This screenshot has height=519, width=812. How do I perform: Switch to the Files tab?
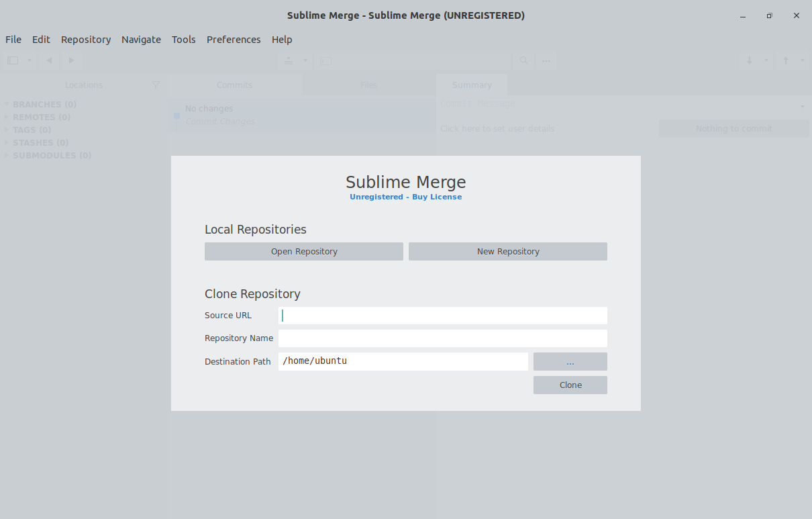point(368,85)
